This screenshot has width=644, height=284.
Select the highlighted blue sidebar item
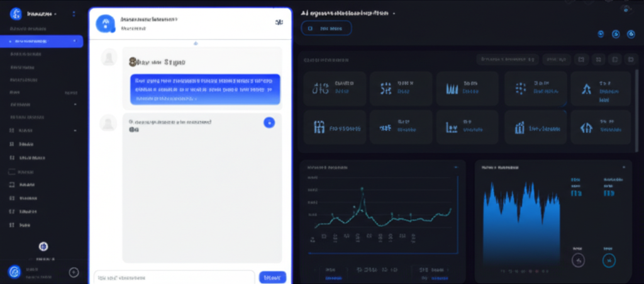42,41
